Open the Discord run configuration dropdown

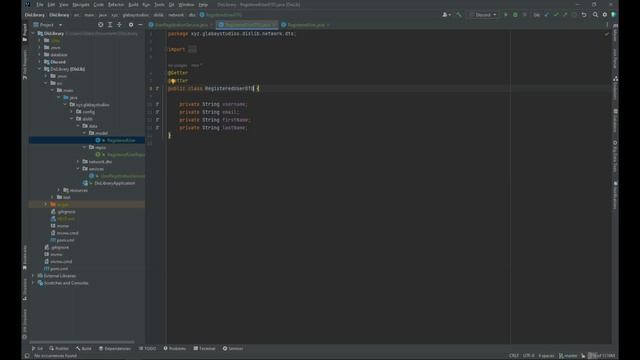(x=483, y=15)
